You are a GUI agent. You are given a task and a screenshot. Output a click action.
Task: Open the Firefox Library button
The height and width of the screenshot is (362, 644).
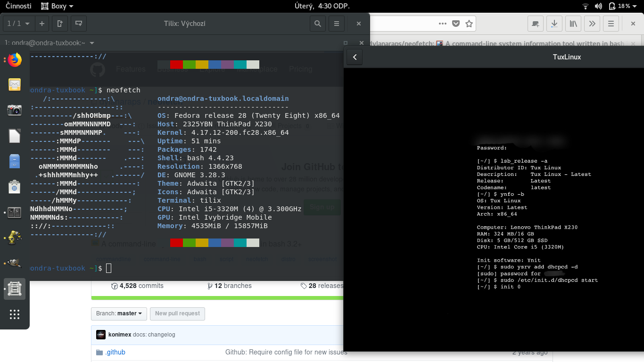point(573,24)
